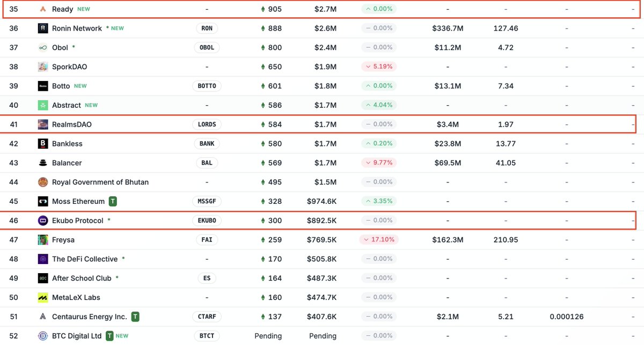Click the Obol logo icon

tap(43, 48)
